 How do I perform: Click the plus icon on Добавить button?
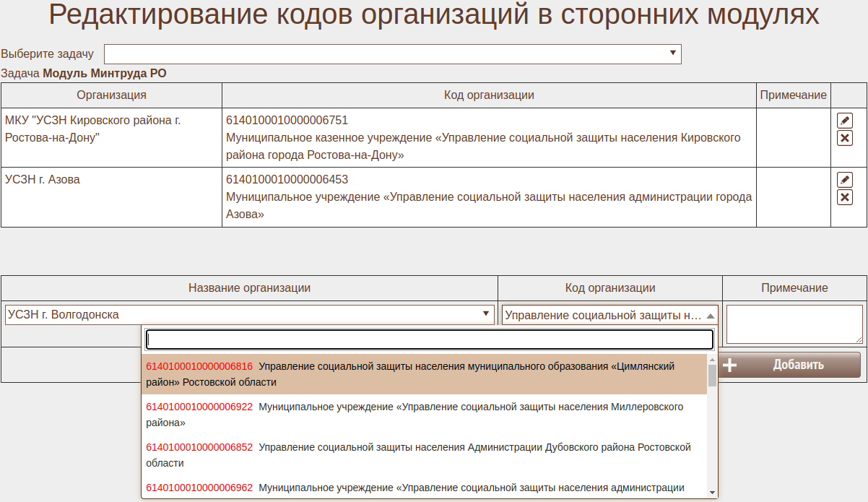tap(729, 365)
